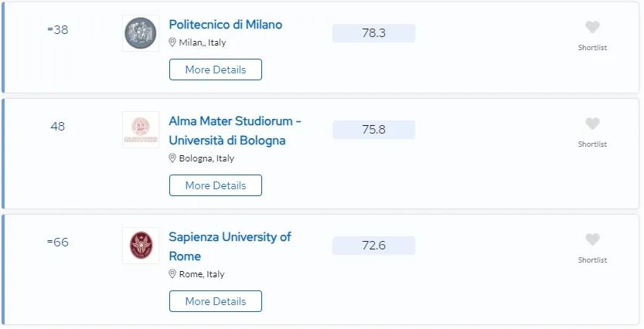Click the location pin beside Bologna, Italy

point(173,158)
